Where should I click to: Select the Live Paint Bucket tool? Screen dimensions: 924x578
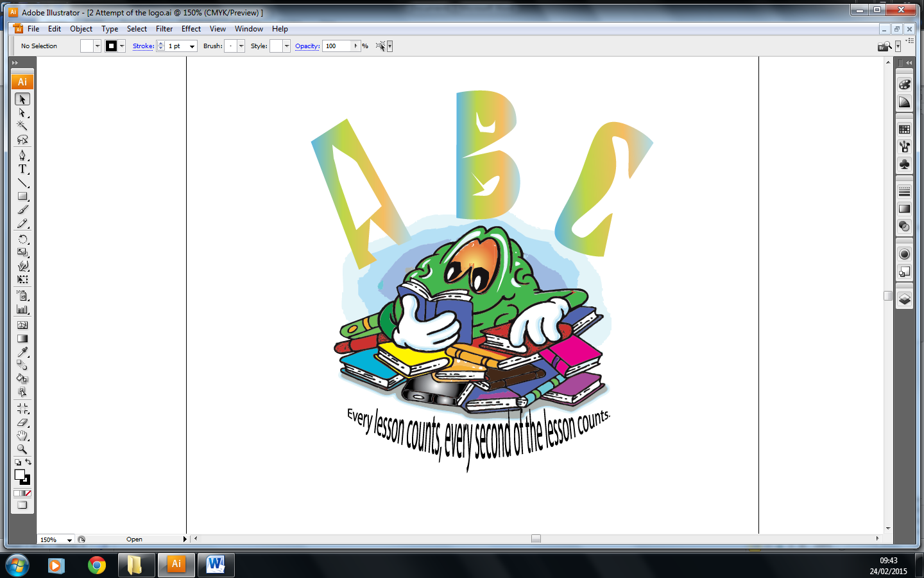point(22,379)
